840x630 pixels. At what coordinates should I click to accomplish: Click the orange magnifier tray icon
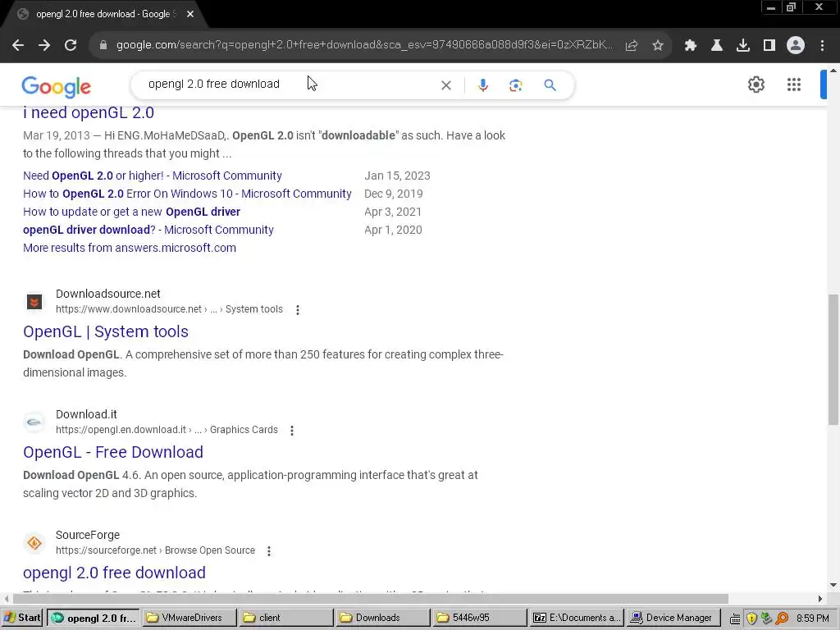(782, 619)
